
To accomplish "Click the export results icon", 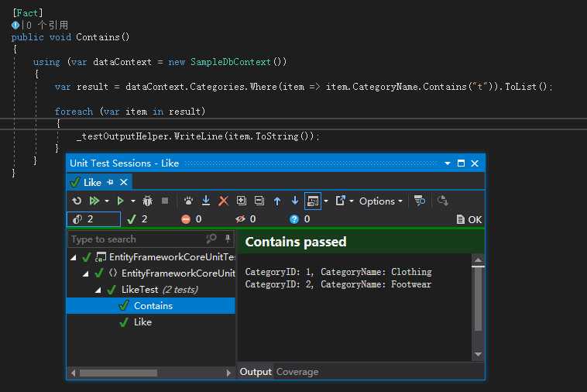I will (340, 201).
